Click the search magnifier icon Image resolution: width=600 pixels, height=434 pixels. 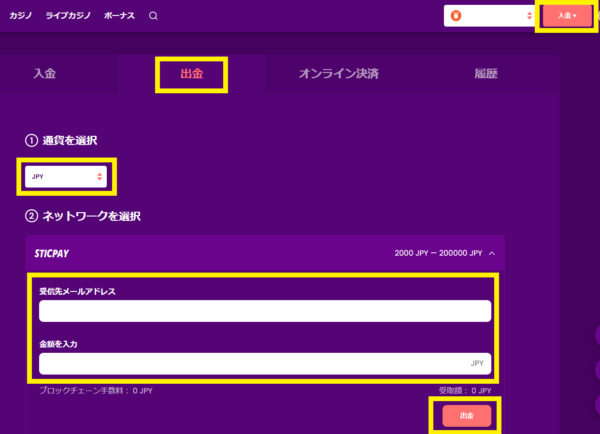click(x=153, y=16)
